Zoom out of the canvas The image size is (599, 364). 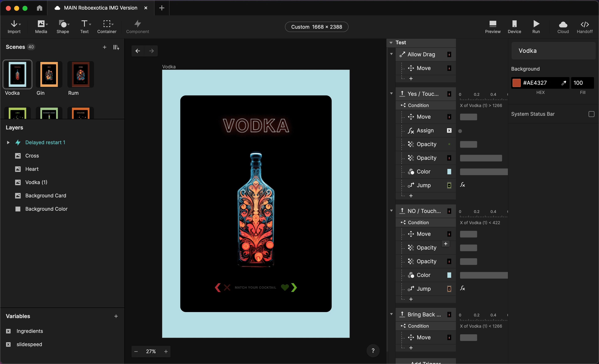tap(136, 351)
